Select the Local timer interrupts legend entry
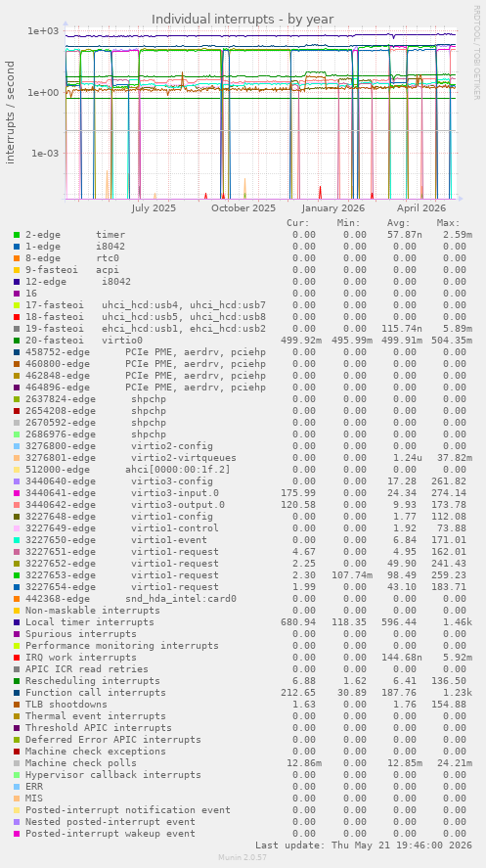The height and width of the screenshot is (868, 486). tap(90, 622)
